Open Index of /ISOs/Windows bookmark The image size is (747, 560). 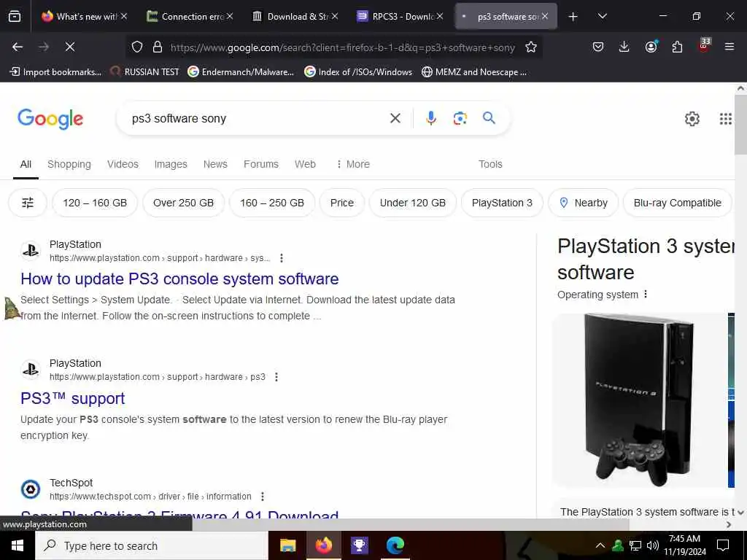click(358, 72)
